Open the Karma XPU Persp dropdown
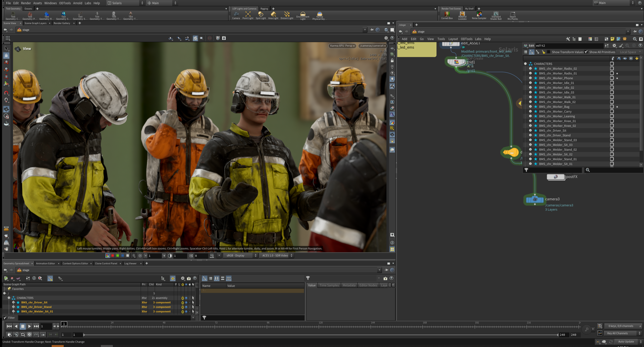 click(x=342, y=46)
